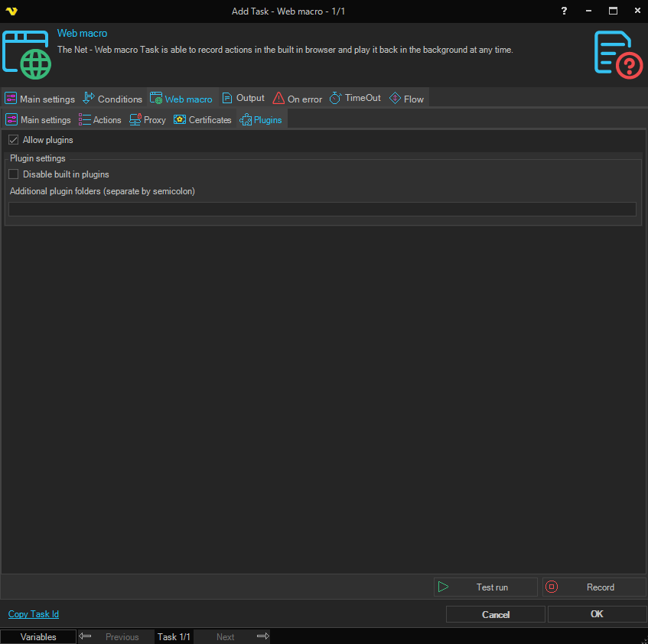
Task: Click the help document icon top right
Action: tap(617, 53)
